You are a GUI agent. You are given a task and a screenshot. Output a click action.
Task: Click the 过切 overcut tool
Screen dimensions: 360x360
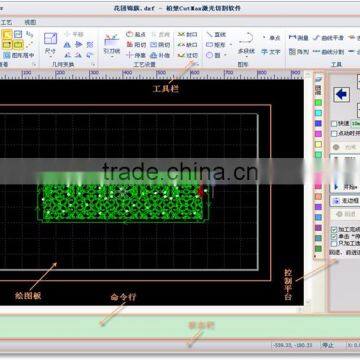(x=187, y=55)
